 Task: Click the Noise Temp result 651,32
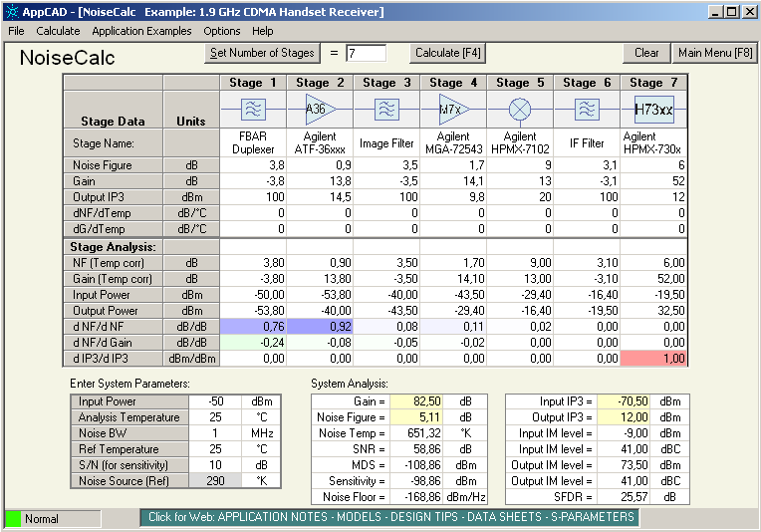click(416, 433)
